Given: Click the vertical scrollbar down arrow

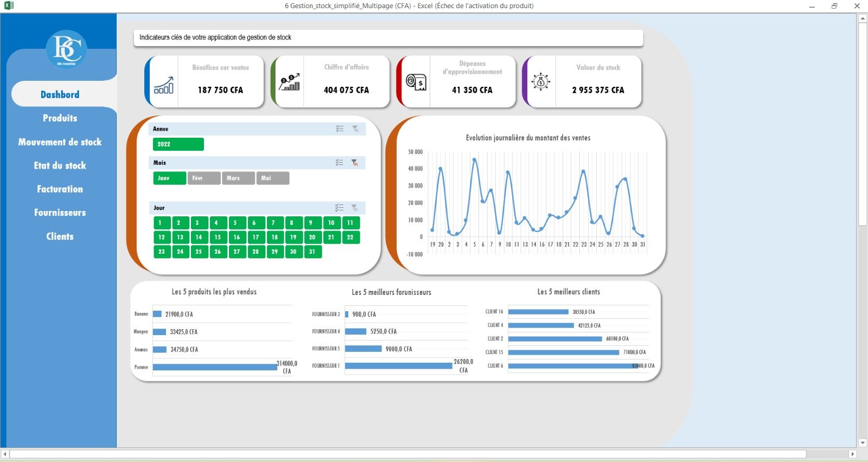Looking at the screenshot, I should 863,442.
